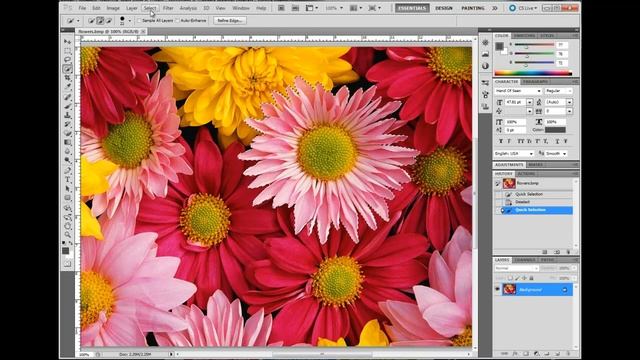Image resolution: width=640 pixels, height=360 pixels.
Task: Toggle Underline in Character panel
Action: pyautogui.click(x=558, y=141)
